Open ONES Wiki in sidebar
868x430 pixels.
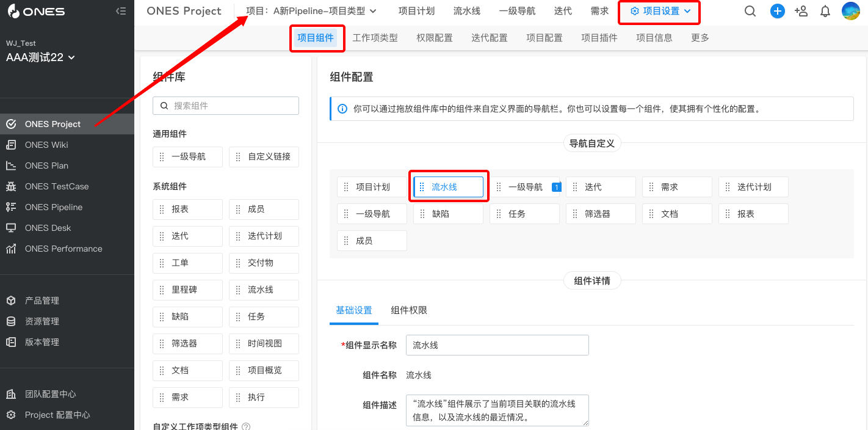coord(67,145)
